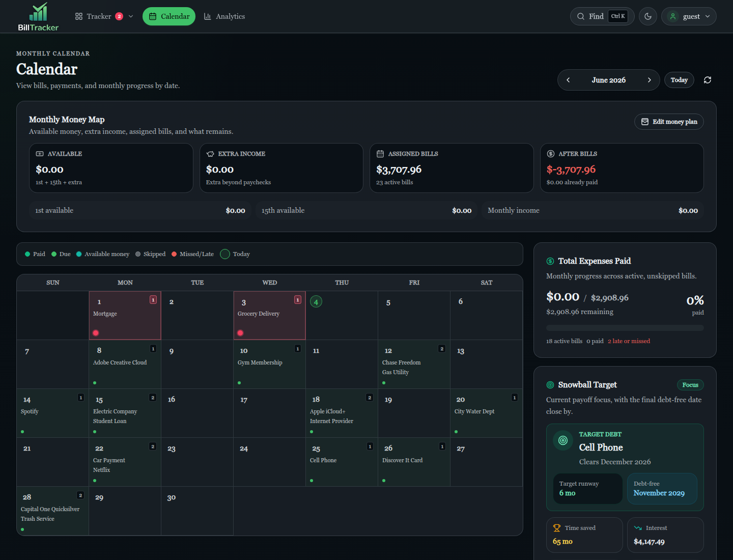
Task: Toggle dark mode moon icon
Action: pos(648,16)
